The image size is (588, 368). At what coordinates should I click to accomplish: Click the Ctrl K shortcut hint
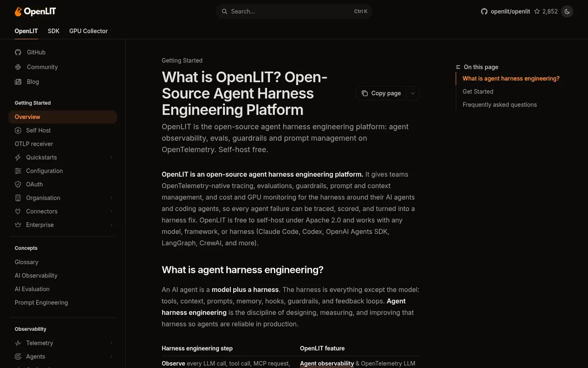pyautogui.click(x=361, y=11)
